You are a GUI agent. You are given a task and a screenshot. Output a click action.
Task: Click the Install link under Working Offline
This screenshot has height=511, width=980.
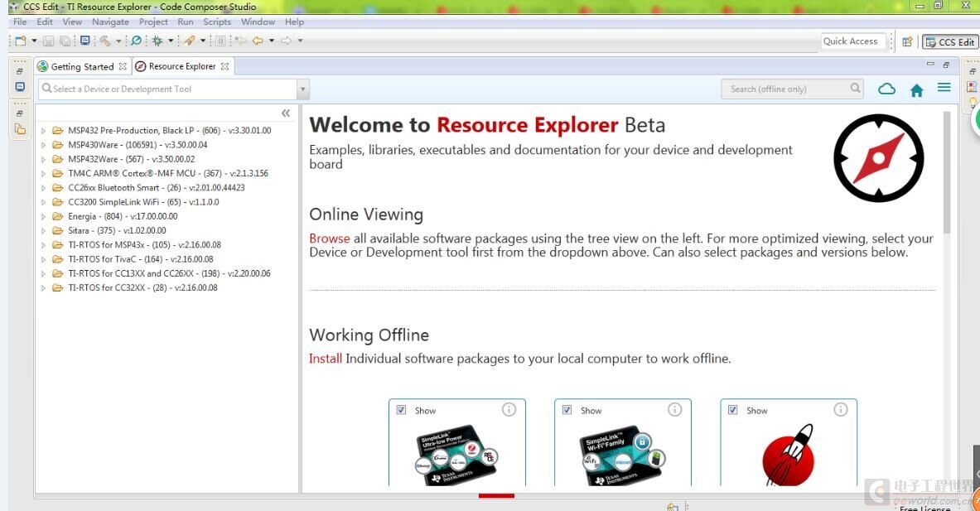326,359
